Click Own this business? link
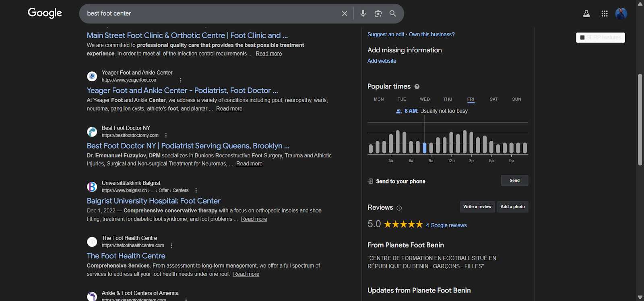Image resolution: width=644 pixels, height=301 pixels. point(432,35)
